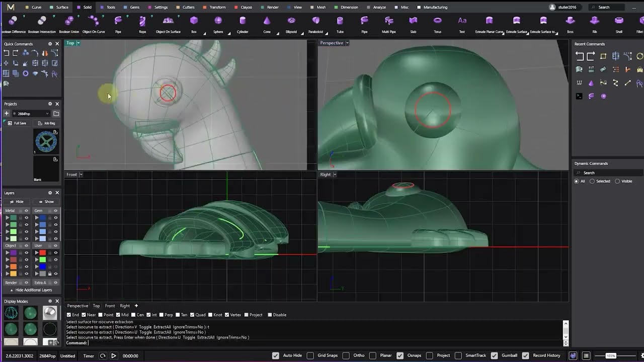Click the purple Object layer color swatch

[14, 253]
